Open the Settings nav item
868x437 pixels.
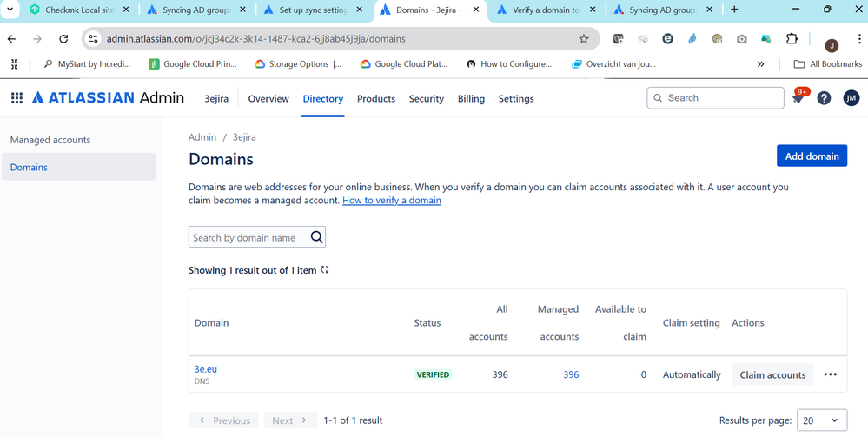click(516, 98)
